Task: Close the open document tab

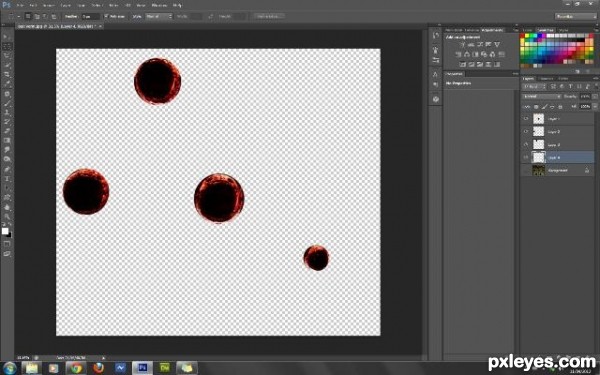Action: tap(100, 26)
